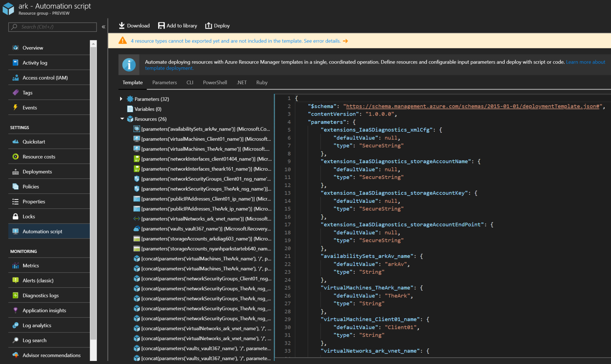Click the Metrics bar chart icon
Image resolution: width=611 pixels, height=364 pixels.
(15, 266)
